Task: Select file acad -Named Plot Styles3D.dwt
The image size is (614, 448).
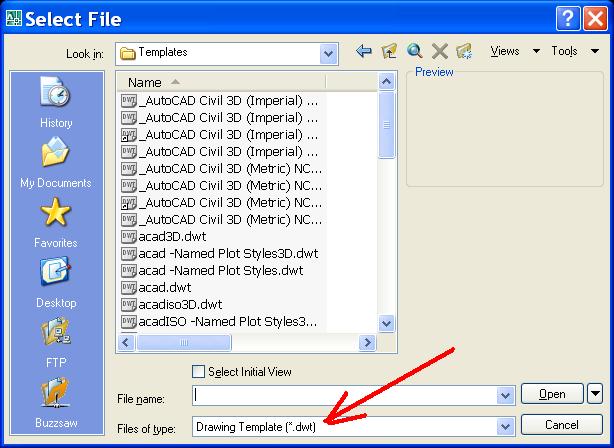Action: [228, 253]
